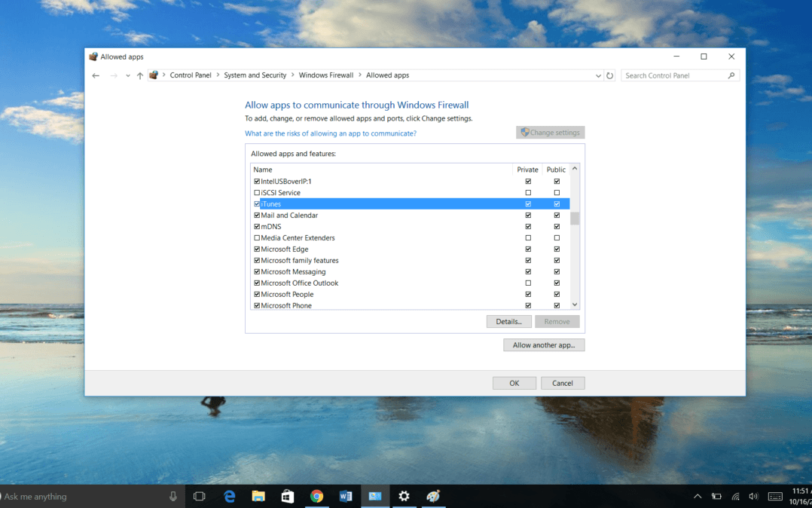Click the active Control Panel taskbar icon
The height and width of the screenshot is (508, 812).
point(375,496)
